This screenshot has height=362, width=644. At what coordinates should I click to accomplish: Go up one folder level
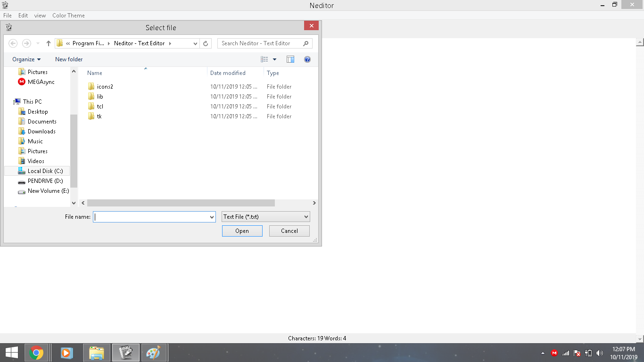[x=49, y=43]
